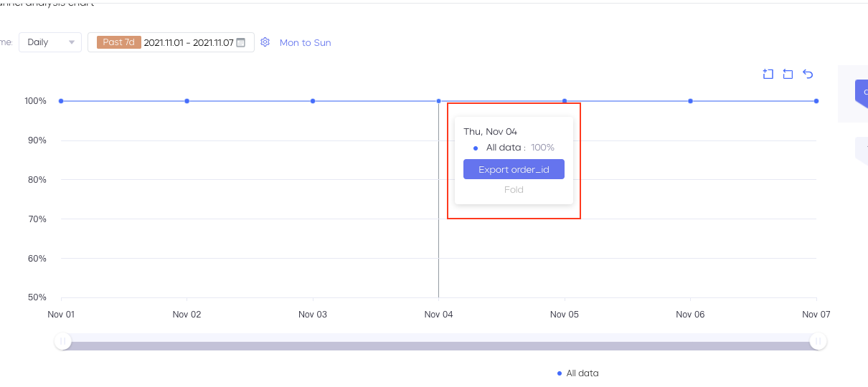
Task: Open the Daily granularity dropdown
Action: 50,42
